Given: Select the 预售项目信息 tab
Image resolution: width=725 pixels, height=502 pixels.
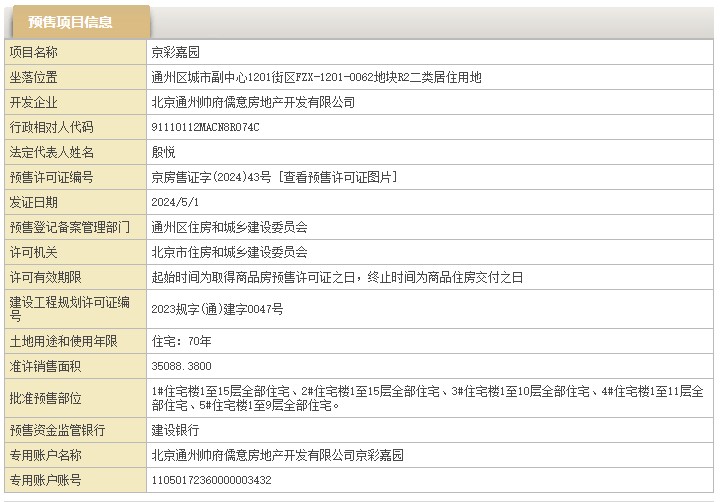Looking at the screenshot, I should pyautogui.click(x=81, y=22).
